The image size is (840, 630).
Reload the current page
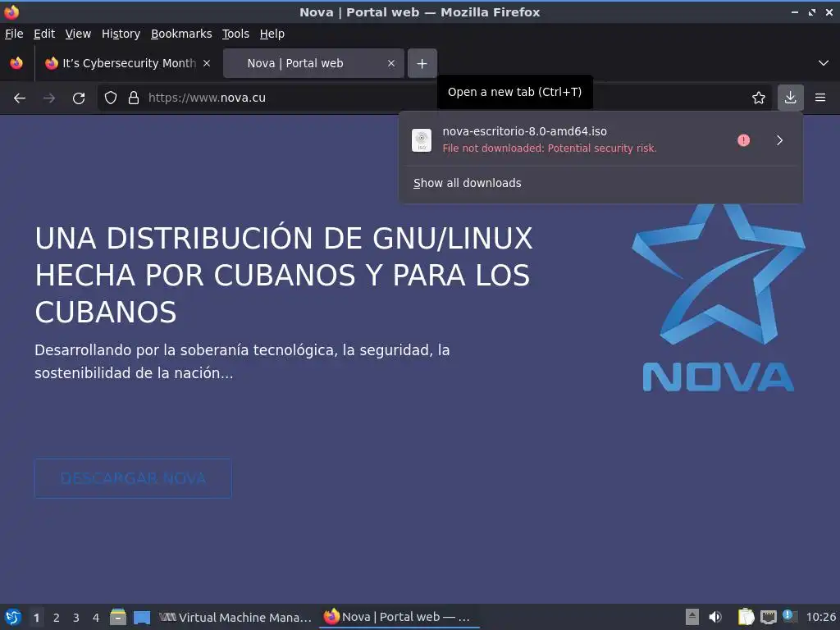click(x=79, y=98)
